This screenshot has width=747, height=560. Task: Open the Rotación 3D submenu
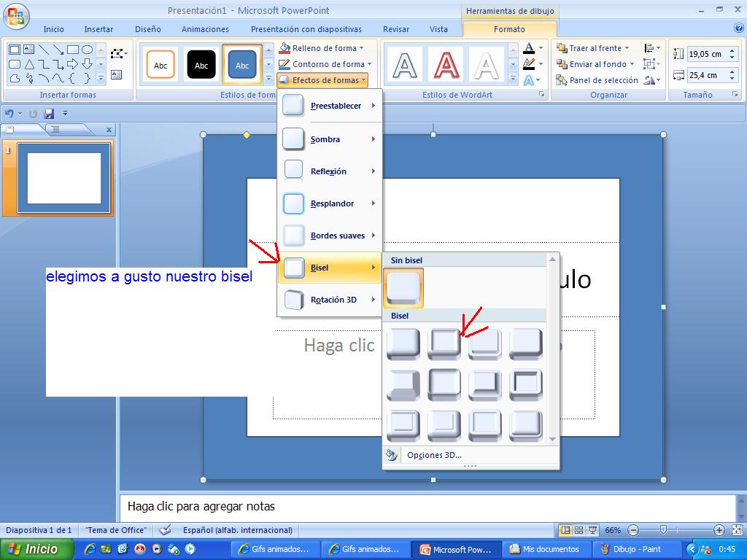coord(330,300)
